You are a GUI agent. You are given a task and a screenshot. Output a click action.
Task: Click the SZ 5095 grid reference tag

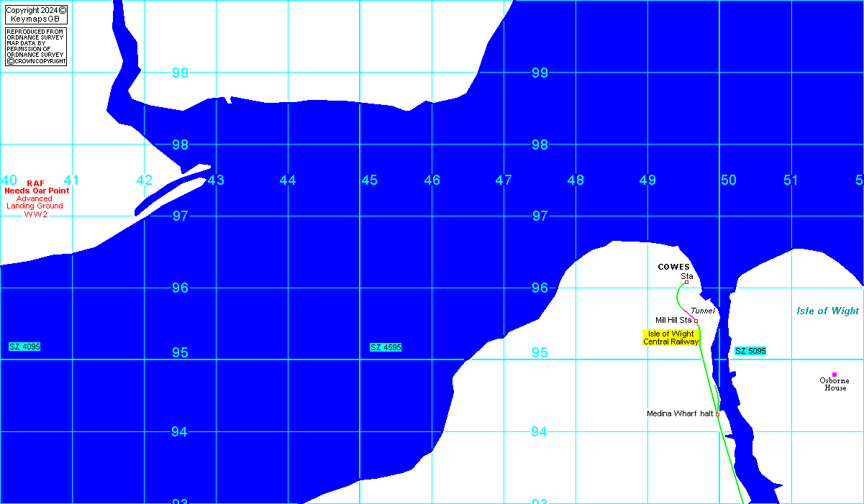750,351
